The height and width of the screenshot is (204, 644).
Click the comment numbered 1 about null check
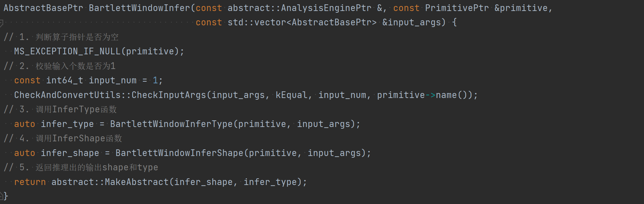(x=61, y=37)
